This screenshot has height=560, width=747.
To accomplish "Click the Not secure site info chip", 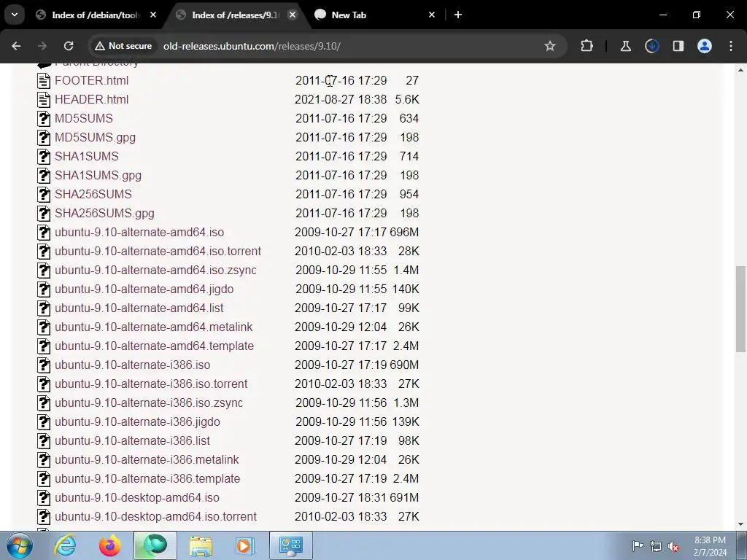I will click(123, 46).
